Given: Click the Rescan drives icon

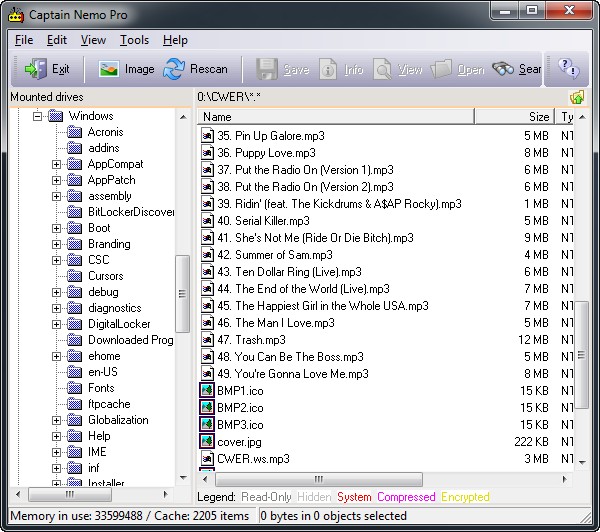Looking at the screenshot, I should tap(174, 69).
